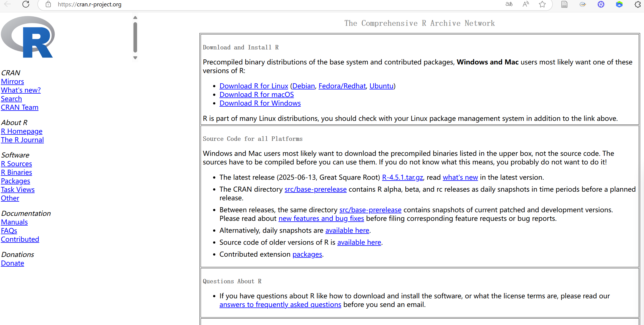Open the CRAN Team link
644x325 pixels.
20,107
